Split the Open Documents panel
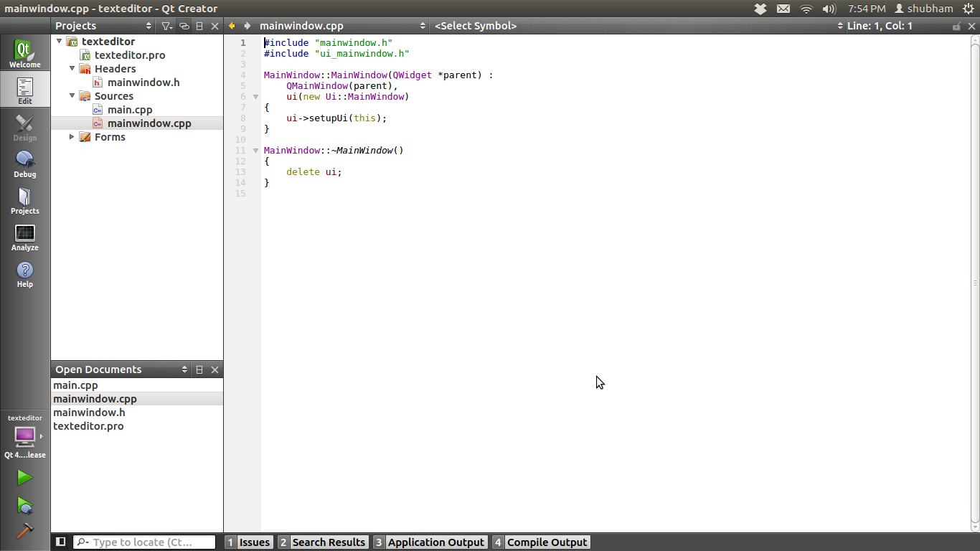This screenshot has height=551, width=980. pyautogui.click(x=199, y=369)
